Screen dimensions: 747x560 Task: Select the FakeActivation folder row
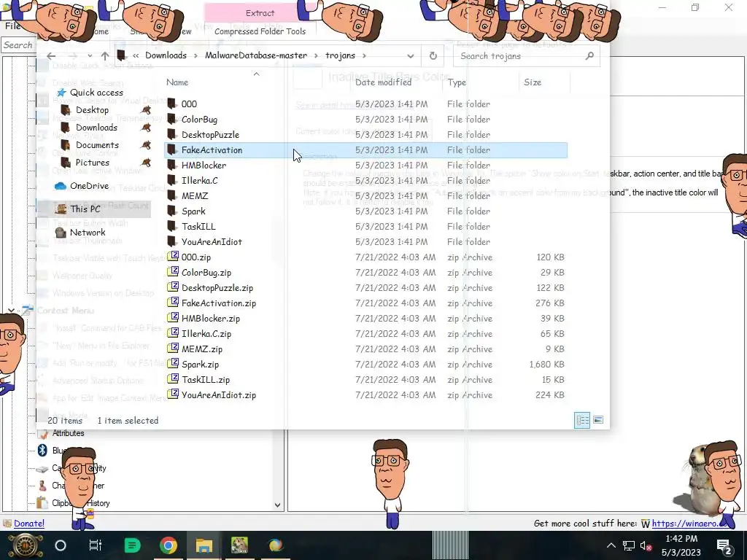pyautogui.click(x=366, y=150)
